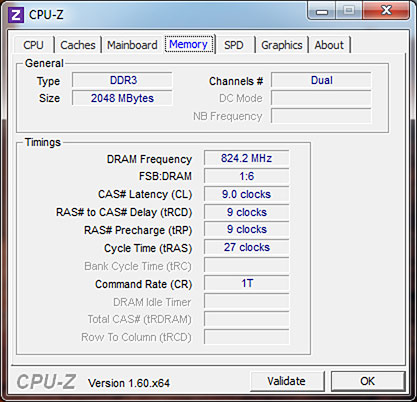Select the 824.2 MHz DRAM Frequency field
Image resolution: width=417 pixels, height=402 pixels.
click(247, 158)
